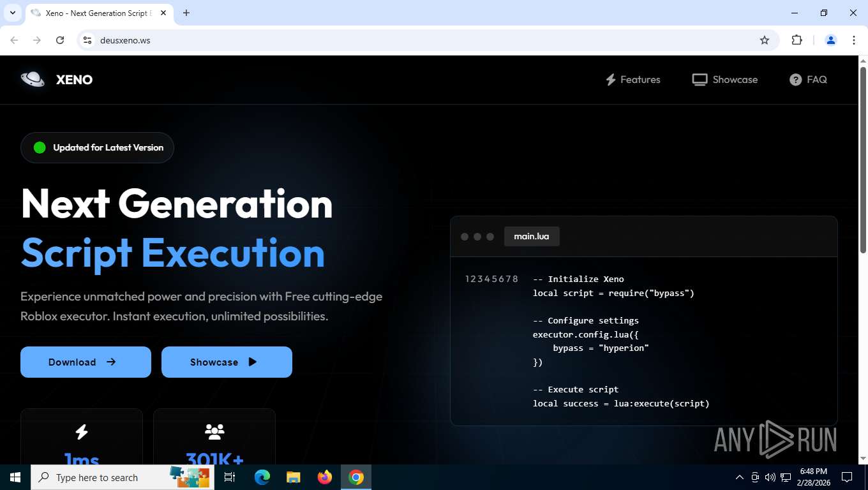Open Chrome three-dot menu

click(854, 40)
